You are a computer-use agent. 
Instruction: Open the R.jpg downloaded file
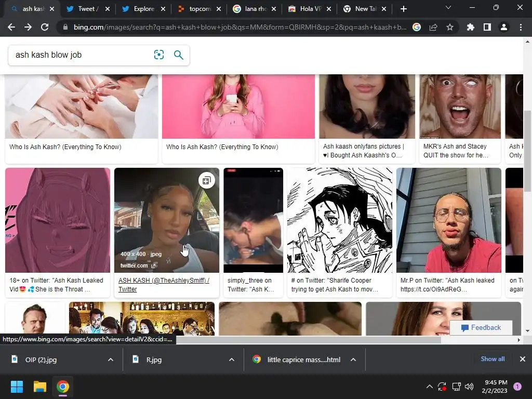(x=154, y=360)
